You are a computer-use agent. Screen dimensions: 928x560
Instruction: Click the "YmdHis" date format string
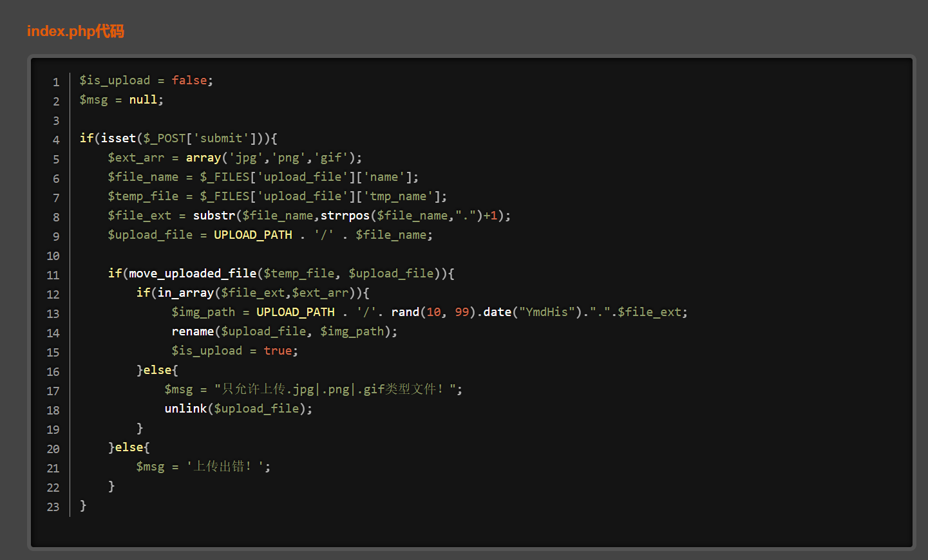click(x=547, y=312)
